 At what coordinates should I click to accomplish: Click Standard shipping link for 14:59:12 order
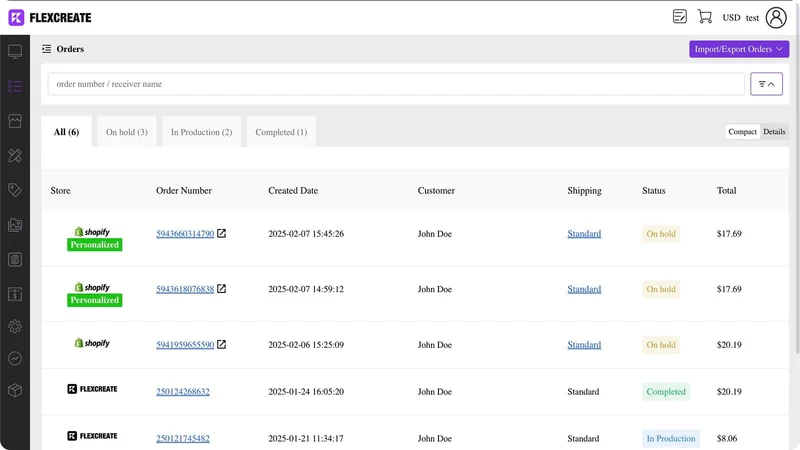coord(584,289)
